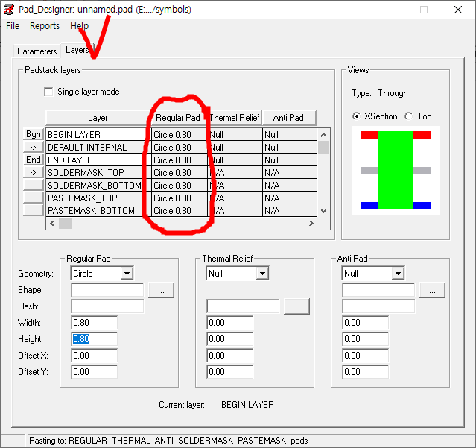476x448 pixels.
Task: Select the XSection view radio button
Action: [x=356, y=116]
